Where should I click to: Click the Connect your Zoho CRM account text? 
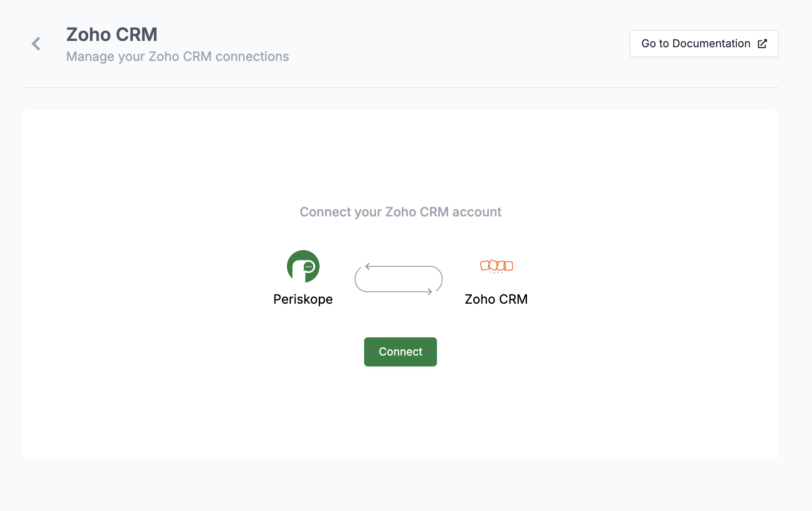point(400,212)
